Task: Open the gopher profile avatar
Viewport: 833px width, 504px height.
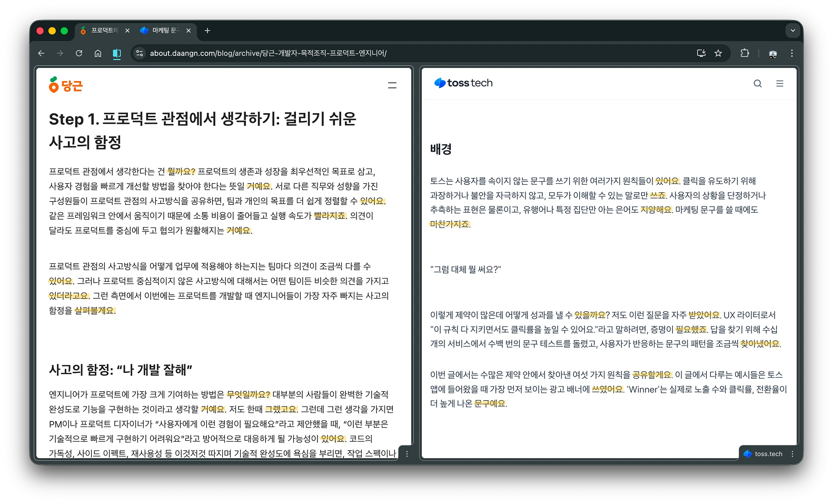Action: (x=773, y=53)
